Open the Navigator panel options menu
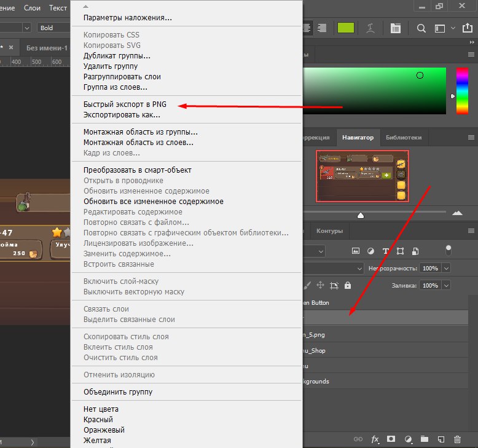Screen dimensions: 478x448 click(x=471, y=137)
